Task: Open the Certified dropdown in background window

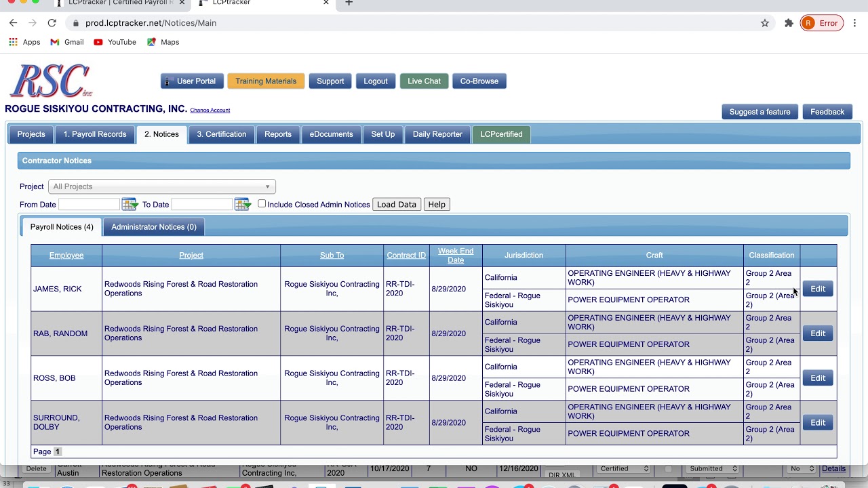Action: (625, 468)
